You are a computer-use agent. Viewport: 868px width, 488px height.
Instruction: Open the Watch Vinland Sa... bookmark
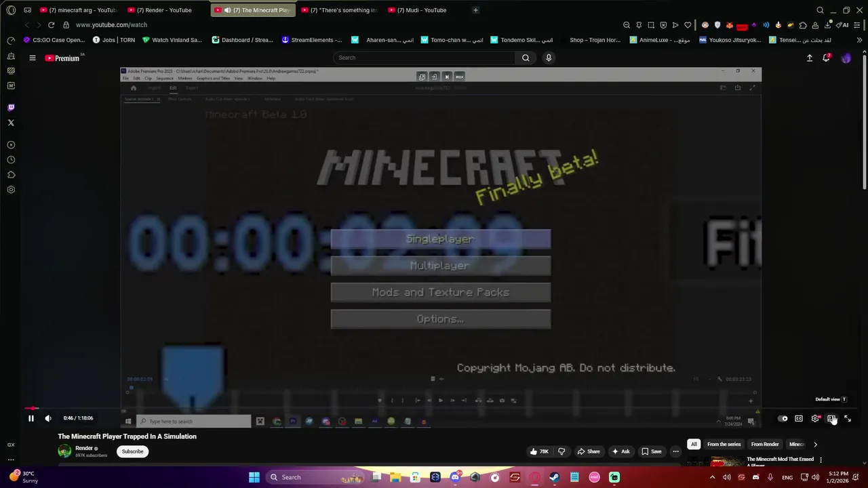172,40
